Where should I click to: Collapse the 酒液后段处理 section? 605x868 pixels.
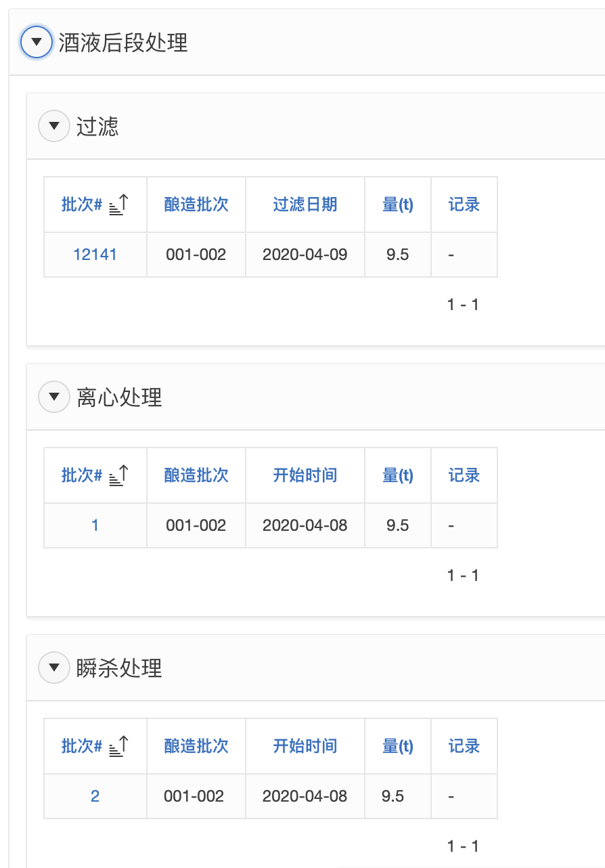(x=37, y=43)
